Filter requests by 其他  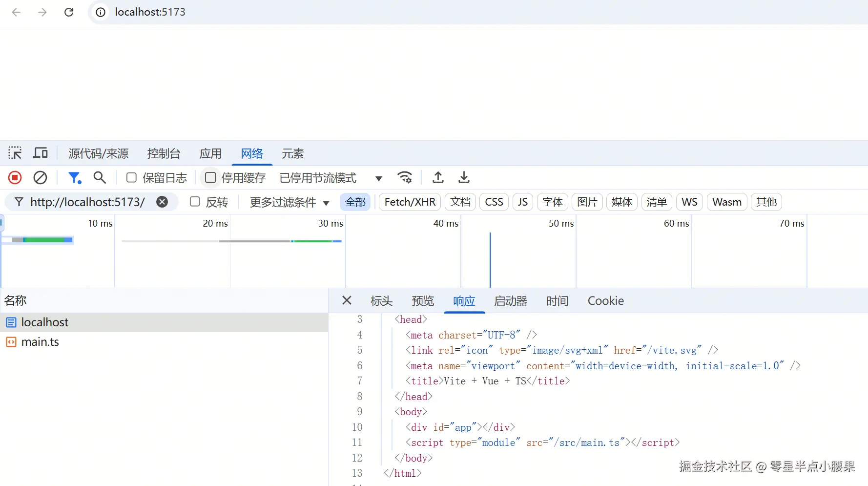coord(766,202)
